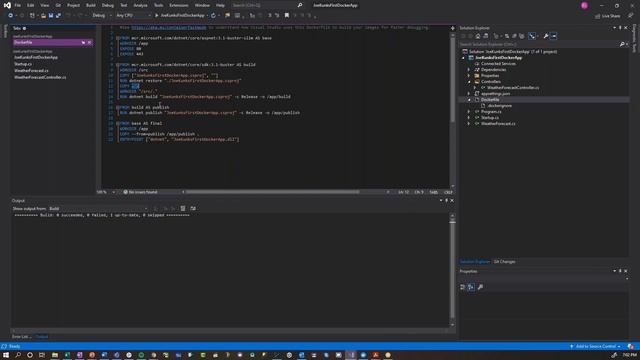Start debugging with green play button
The height and width of the screenshot is (360, 640).
pyautogui.click(x=156, y=16)
